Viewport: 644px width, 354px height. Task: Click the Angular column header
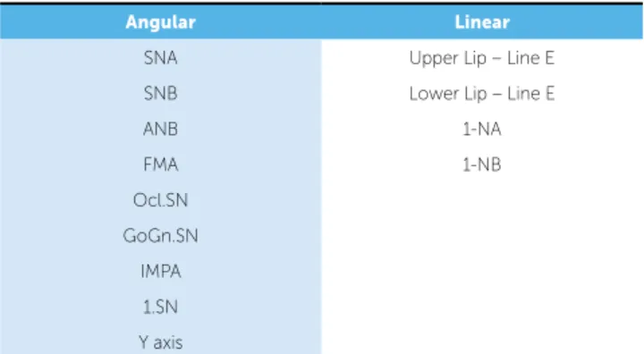point(161,21)
